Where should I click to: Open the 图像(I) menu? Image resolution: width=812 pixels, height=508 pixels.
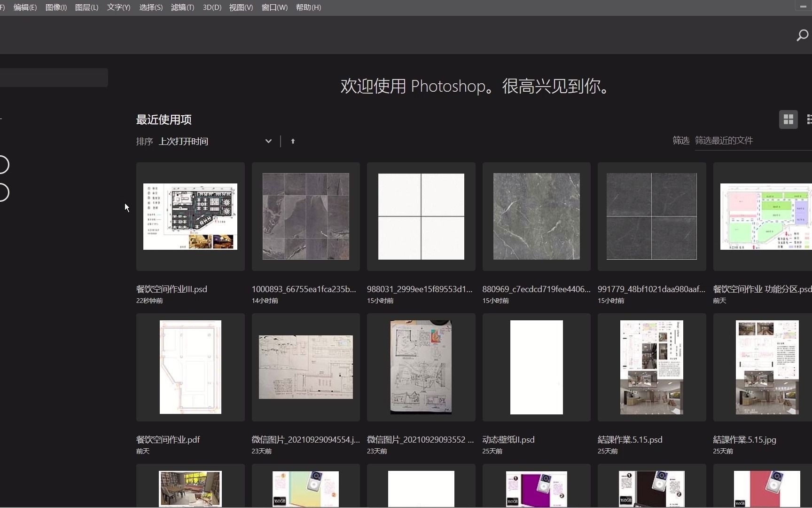(56, 8)
